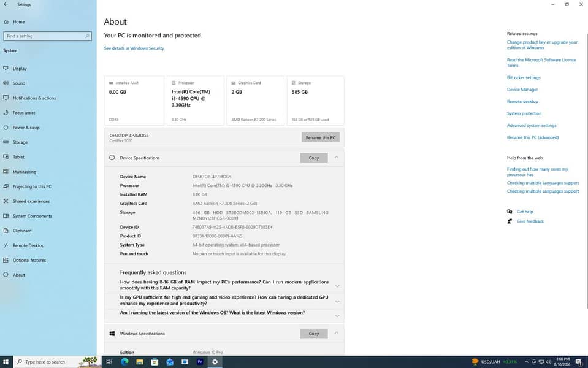The image size is (588, 368).
Task: Click the Get help chat icon
Action: pyautogui.click(x=510, y=212)
